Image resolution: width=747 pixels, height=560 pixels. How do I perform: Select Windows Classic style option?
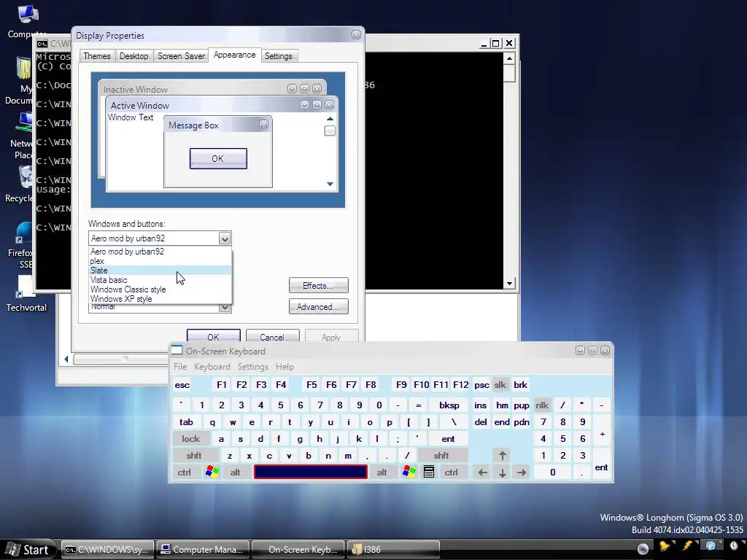coord(160,289)
